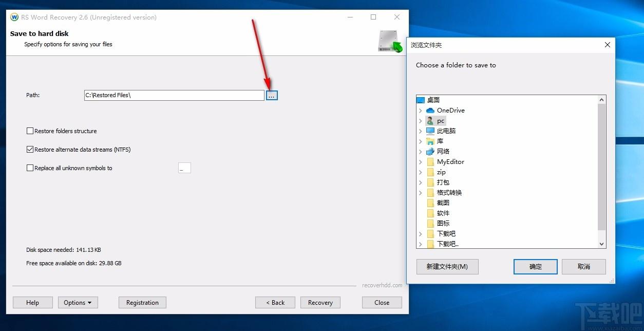Expand the 格式转换 folder node
The image size is (644, 331).
tap(421, 193)
